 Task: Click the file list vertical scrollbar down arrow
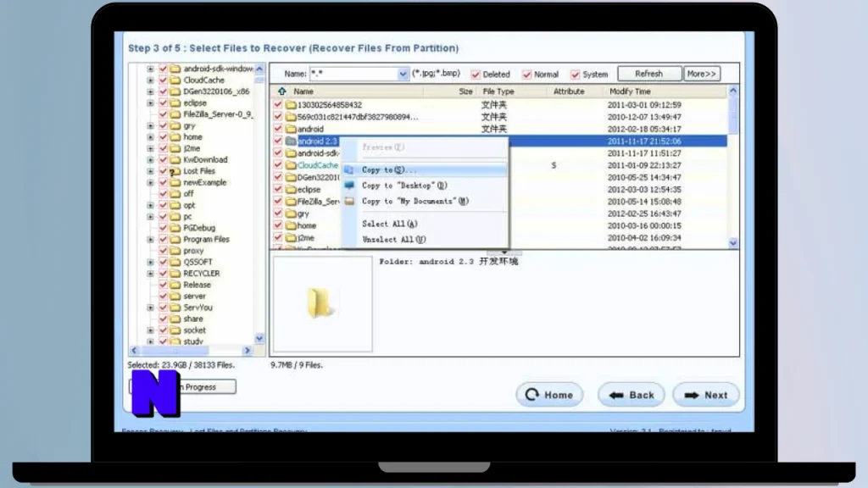pyautogui.click(x=733, y=243)
